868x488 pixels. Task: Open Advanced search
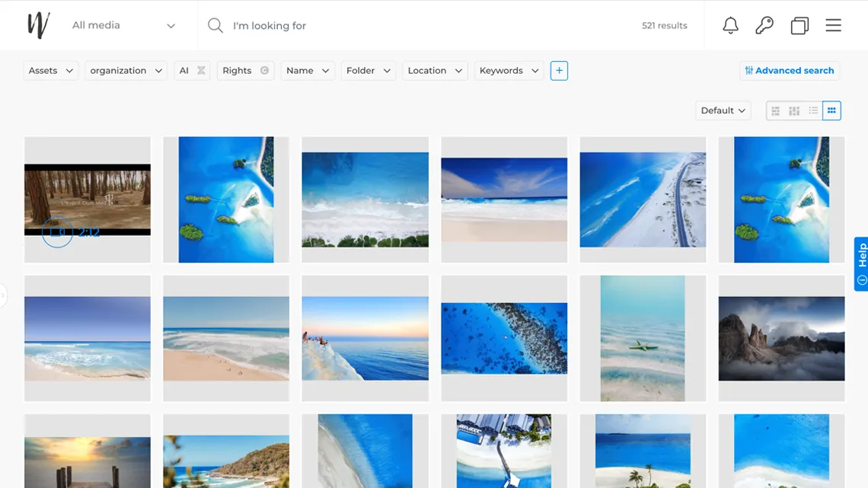click(790, 71)
